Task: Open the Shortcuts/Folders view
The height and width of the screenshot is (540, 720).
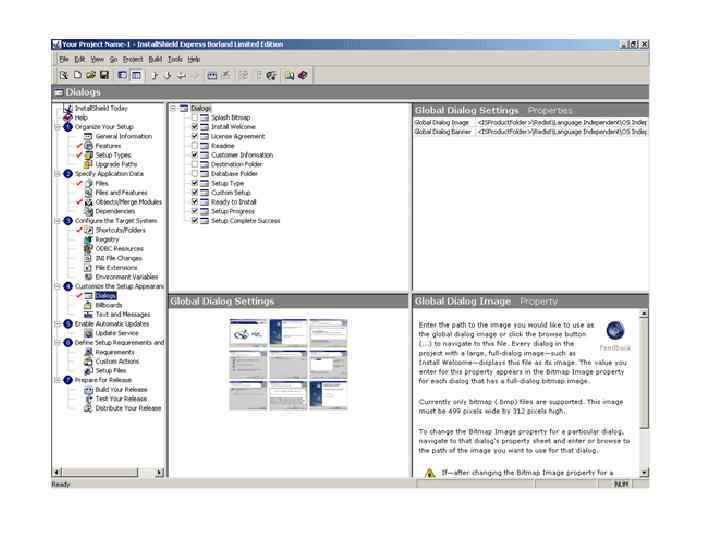Action: [x=120, y=230]
